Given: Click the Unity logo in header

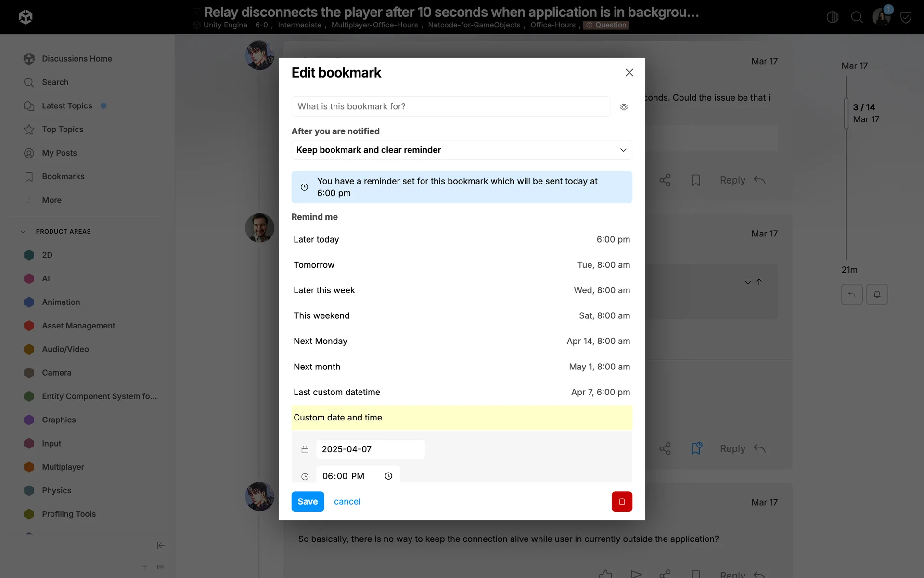Looking at the screenshot, I should click(x=26, y=17).
